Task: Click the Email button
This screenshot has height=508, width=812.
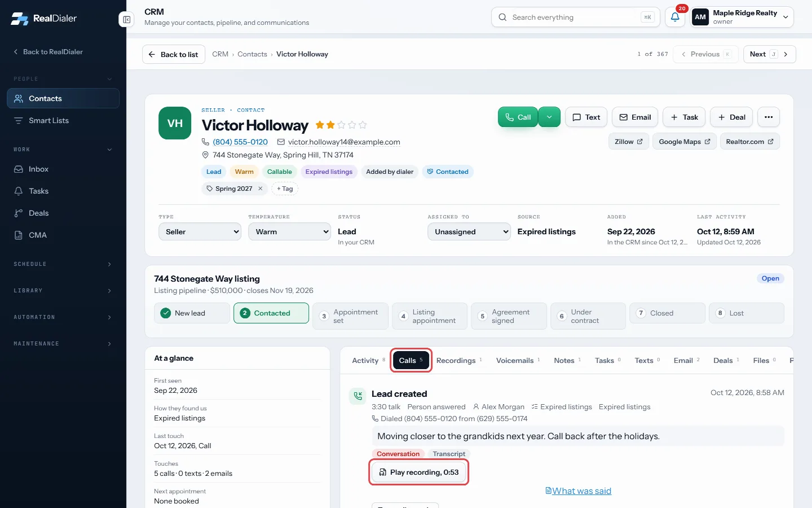Action: tap(635, 117)
